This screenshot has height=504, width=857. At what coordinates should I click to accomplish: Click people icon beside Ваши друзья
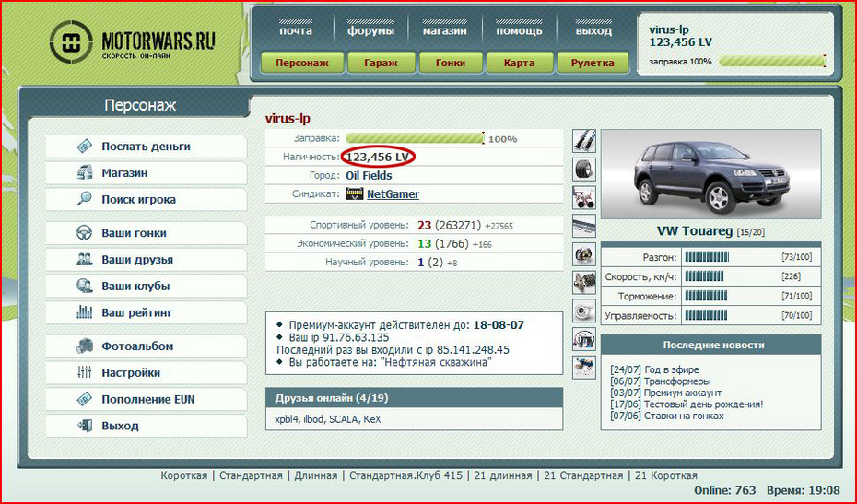coord(84,259)
